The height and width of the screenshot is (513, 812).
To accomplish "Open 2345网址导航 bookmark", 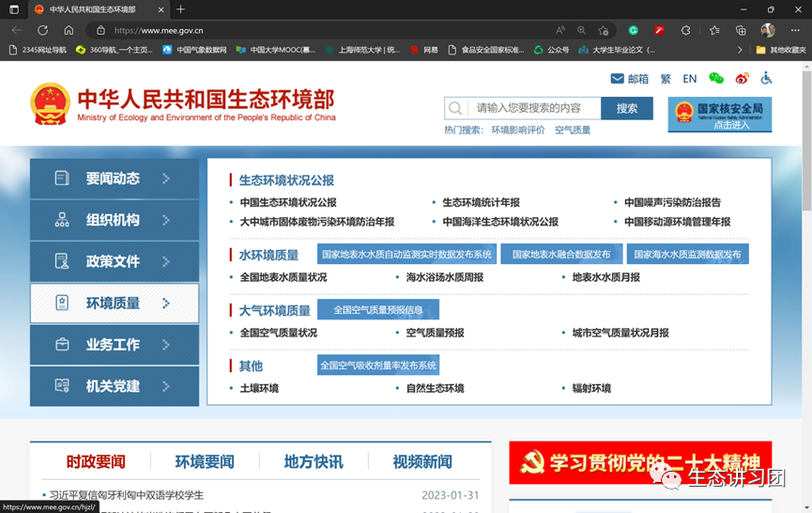I will tap(38, 50).
